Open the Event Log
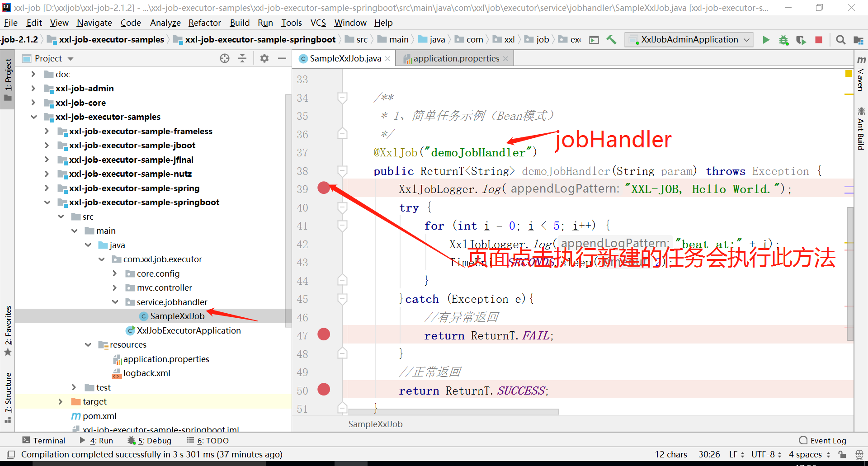868x466 pixels. (x=823, y=440)
